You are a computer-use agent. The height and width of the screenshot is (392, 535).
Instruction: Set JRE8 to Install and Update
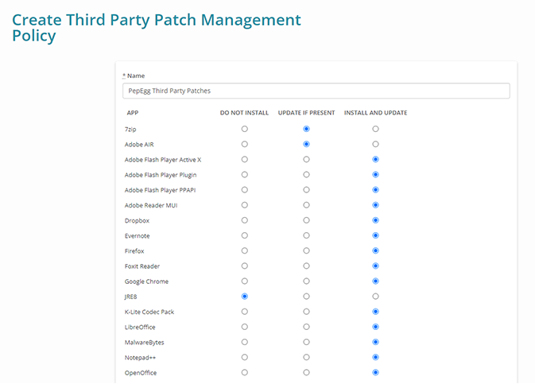(376, 297)
